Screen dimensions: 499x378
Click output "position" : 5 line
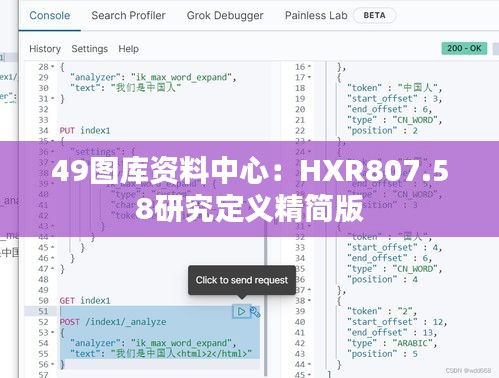(x=382, y=354)
